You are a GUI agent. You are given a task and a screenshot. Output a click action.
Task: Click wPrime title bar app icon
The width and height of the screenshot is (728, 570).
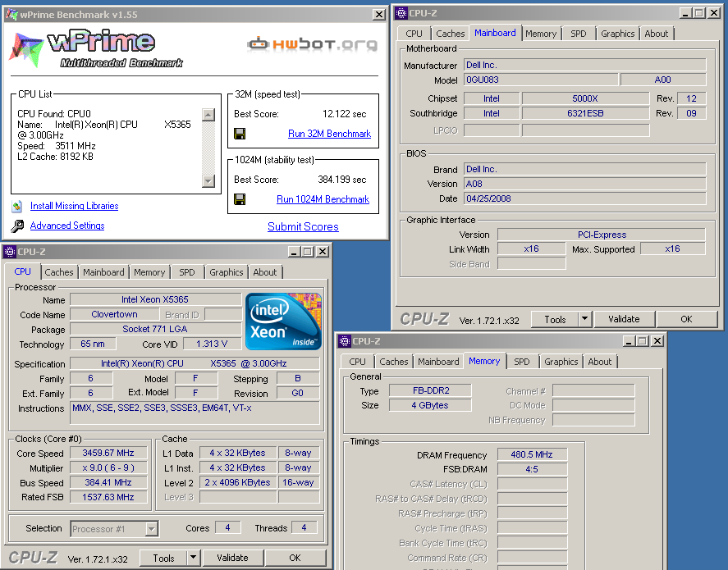pos(12,15)
